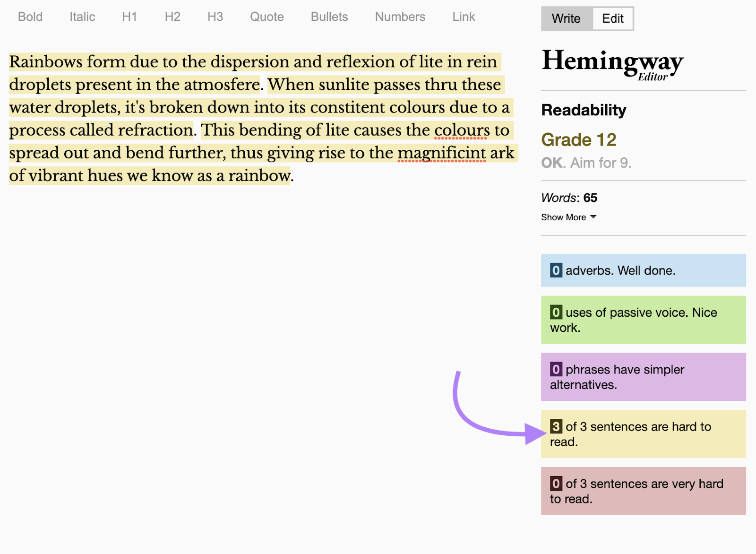Viewport: 756px width, 554px height.
Task: Set heading style H2
Action: 172,17
